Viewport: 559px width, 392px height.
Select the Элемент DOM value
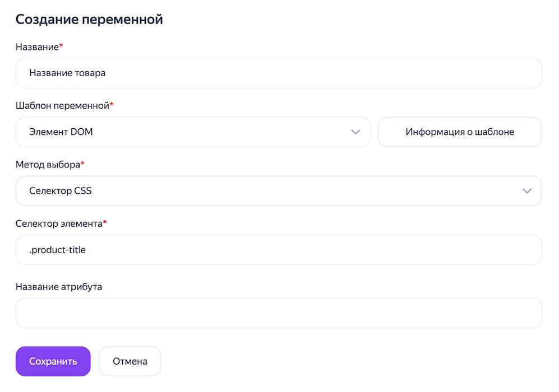coord(61,132)
